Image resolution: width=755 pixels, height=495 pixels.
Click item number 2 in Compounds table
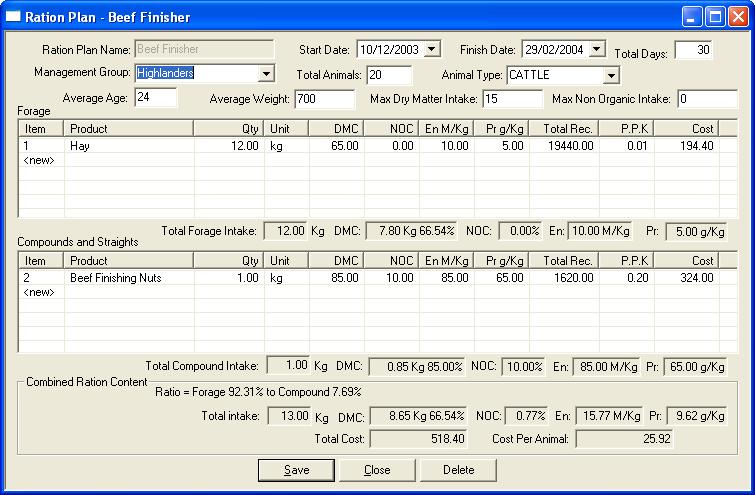27,278
